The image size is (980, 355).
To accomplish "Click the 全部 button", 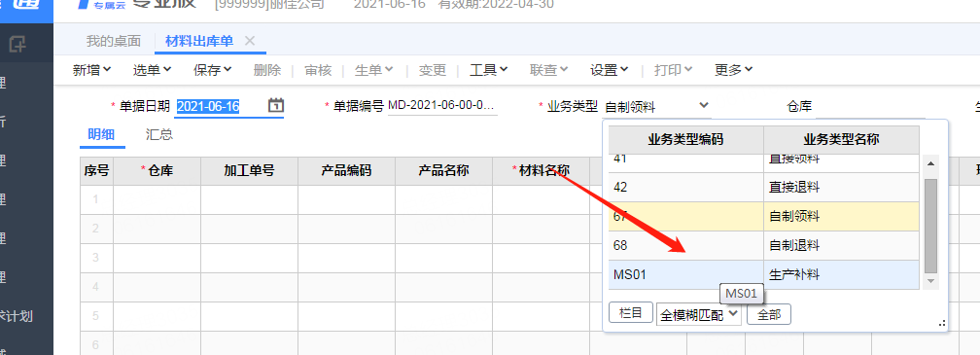I will point(769,314).
